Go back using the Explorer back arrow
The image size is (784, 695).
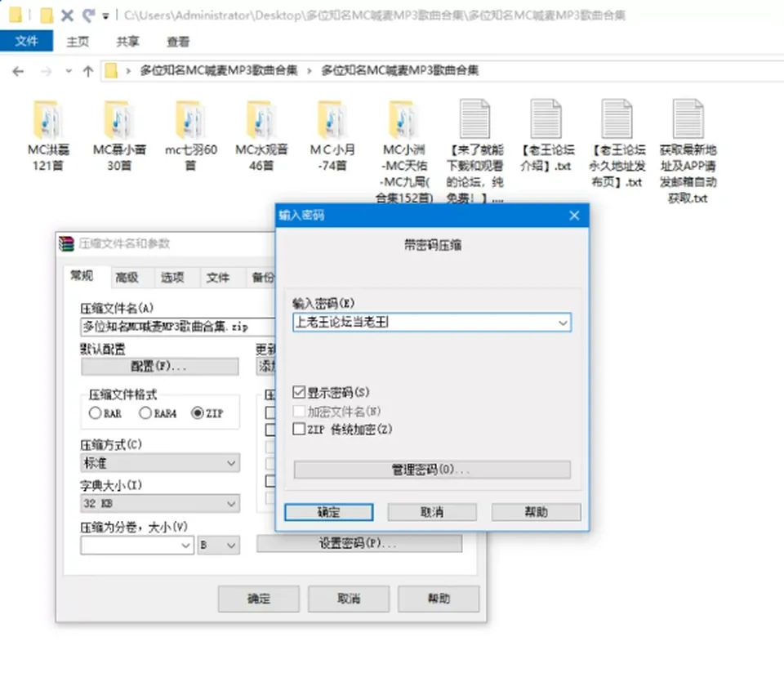[18, 72]
